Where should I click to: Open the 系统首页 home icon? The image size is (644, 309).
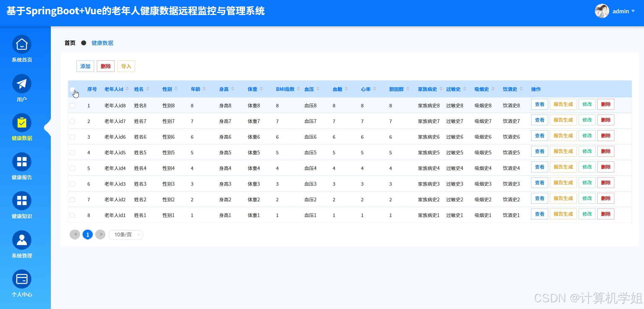tap(22, 44)
